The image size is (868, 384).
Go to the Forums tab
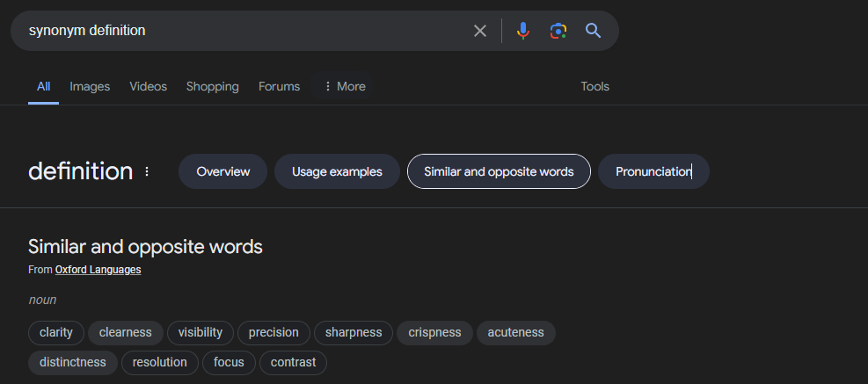279,86
